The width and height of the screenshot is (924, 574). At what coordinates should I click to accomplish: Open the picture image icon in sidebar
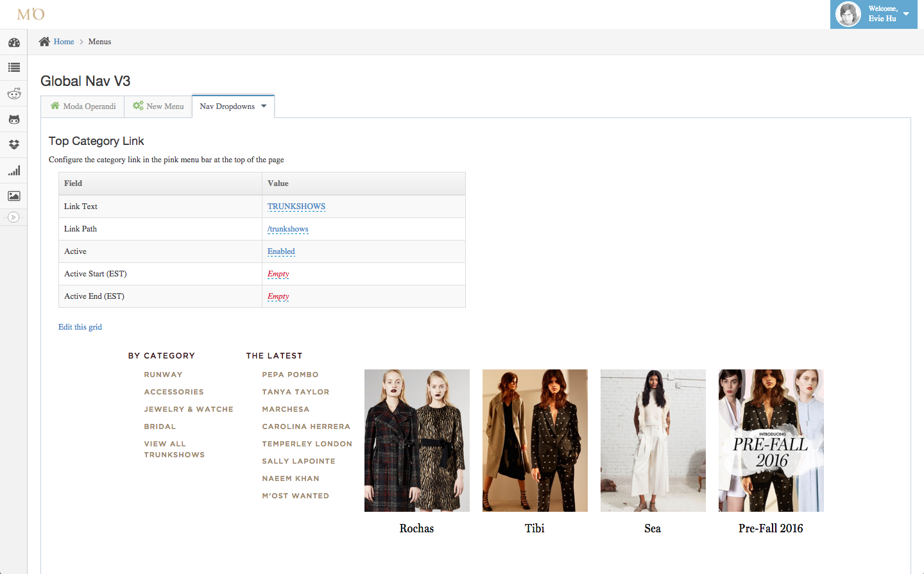coord(13,196)
